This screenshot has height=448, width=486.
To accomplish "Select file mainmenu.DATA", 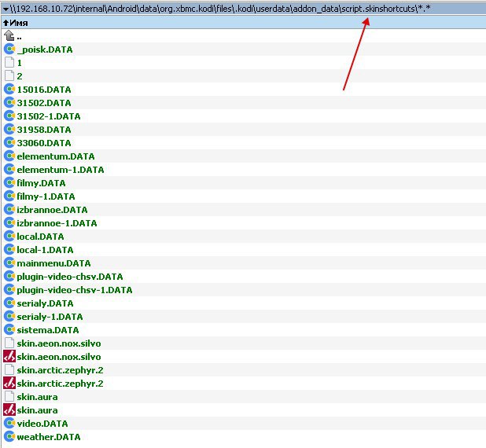I will 54,263.
